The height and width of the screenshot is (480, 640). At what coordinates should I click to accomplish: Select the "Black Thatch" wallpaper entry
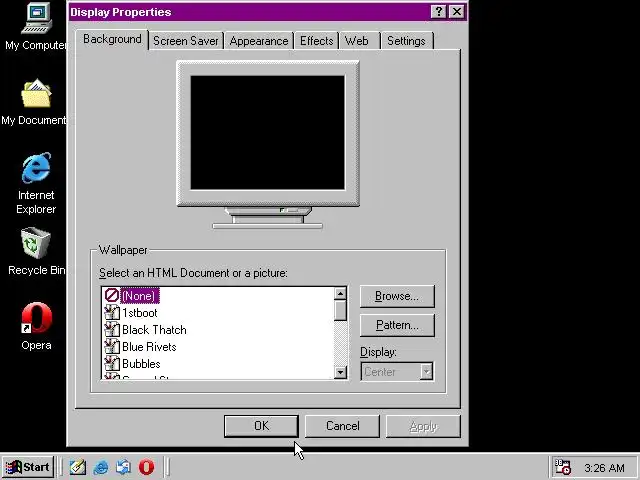click(x=154, y=330)
